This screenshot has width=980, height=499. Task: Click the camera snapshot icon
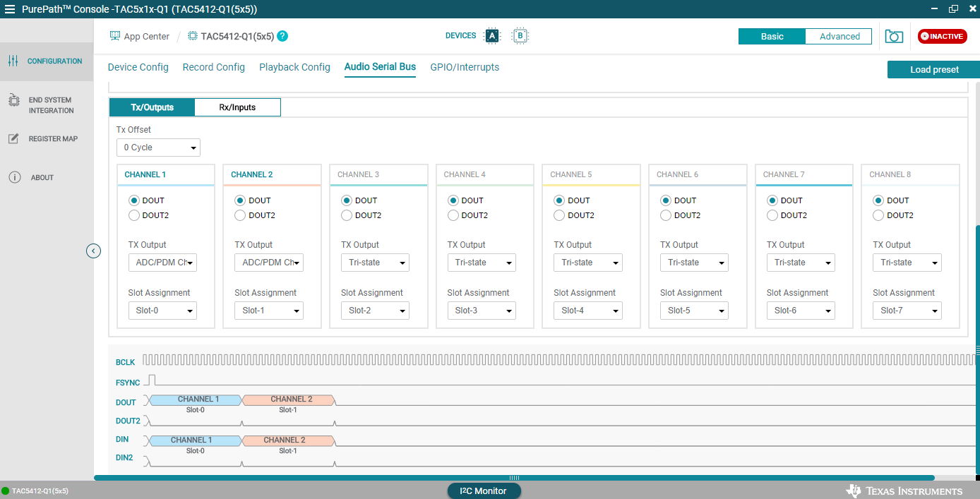point(894,36)
